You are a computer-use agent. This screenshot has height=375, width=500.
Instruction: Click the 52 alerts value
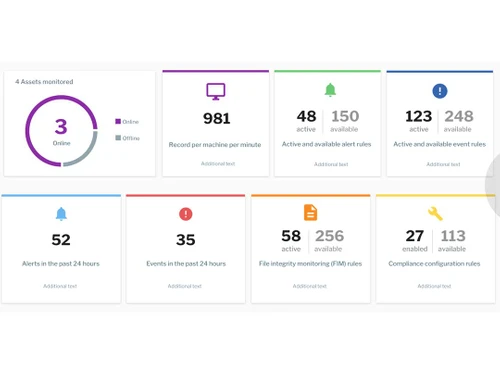[x=61, y=240]
